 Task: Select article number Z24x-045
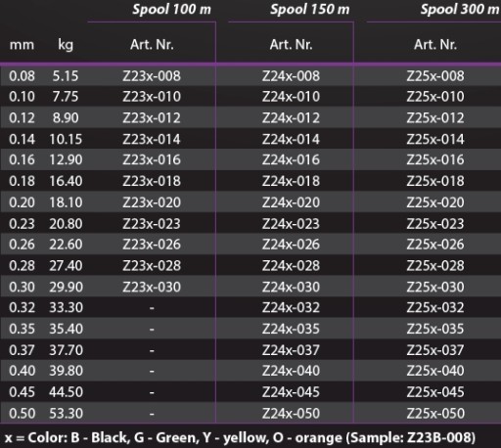click(291, 392)
